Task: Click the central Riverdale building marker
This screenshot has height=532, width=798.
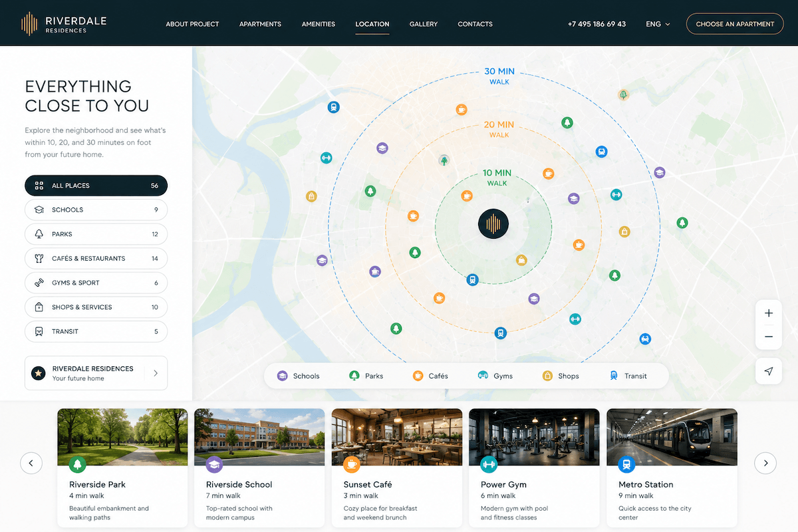Action: click(493, 223)
